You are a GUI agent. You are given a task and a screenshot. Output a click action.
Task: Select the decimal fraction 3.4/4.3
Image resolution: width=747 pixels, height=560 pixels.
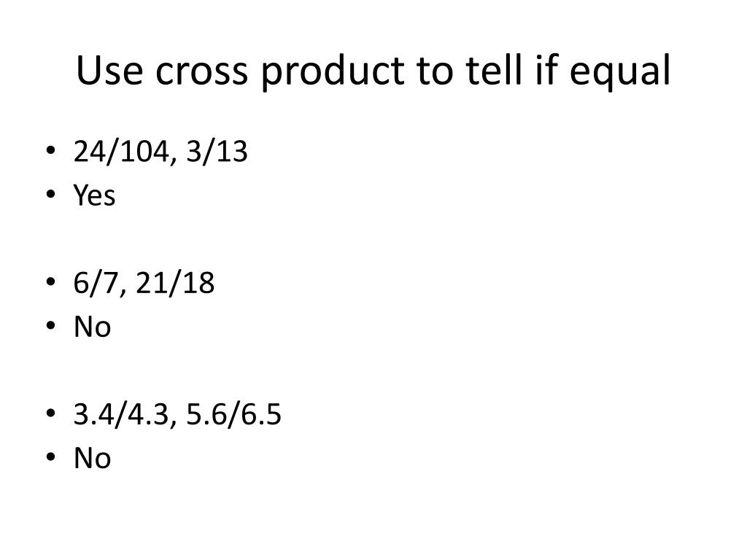(122, 414)
